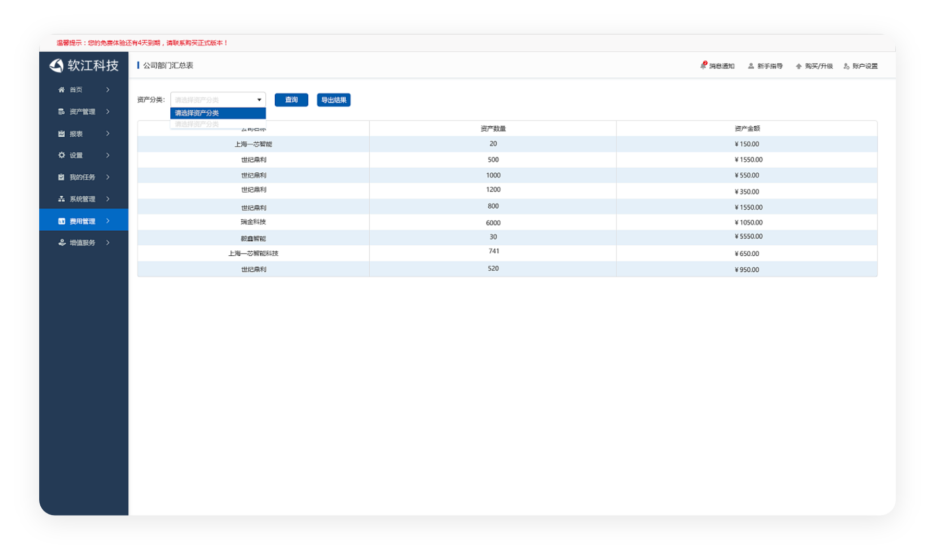Click the 报表 sidebar icon
Viewport: 935px width, 560px height.
coord(61,134)
